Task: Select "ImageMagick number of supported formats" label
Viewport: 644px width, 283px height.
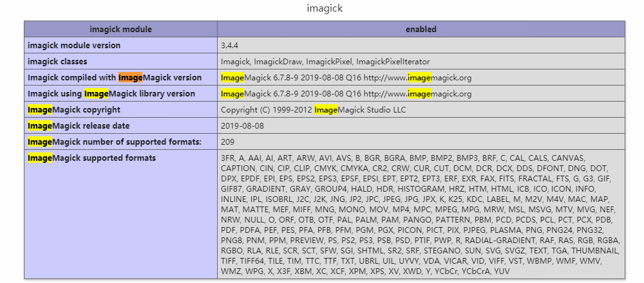Action: tap(106, 141)
